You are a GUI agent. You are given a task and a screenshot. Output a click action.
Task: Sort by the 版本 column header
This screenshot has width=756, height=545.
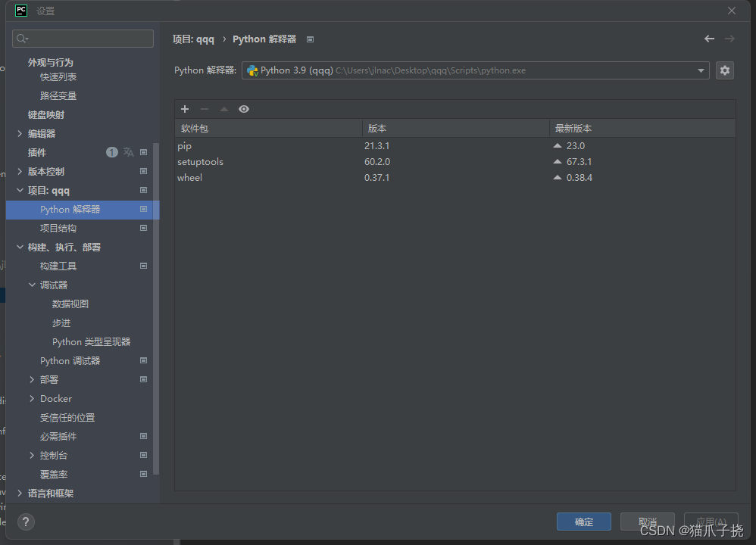[x=455, y=128]
